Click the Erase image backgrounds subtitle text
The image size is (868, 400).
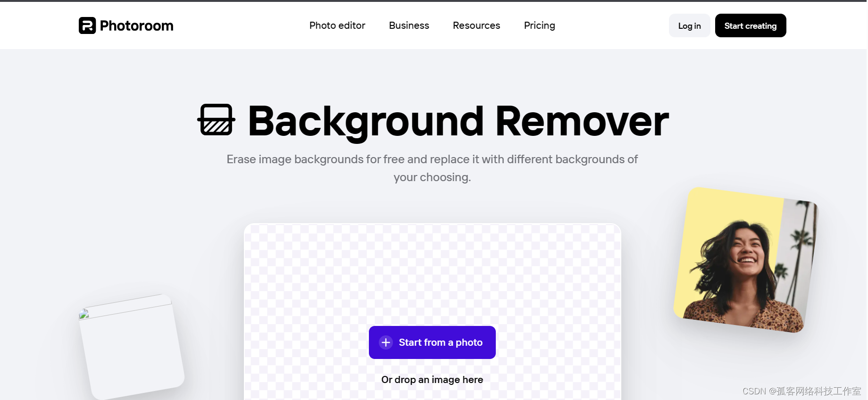coord(432,168)
